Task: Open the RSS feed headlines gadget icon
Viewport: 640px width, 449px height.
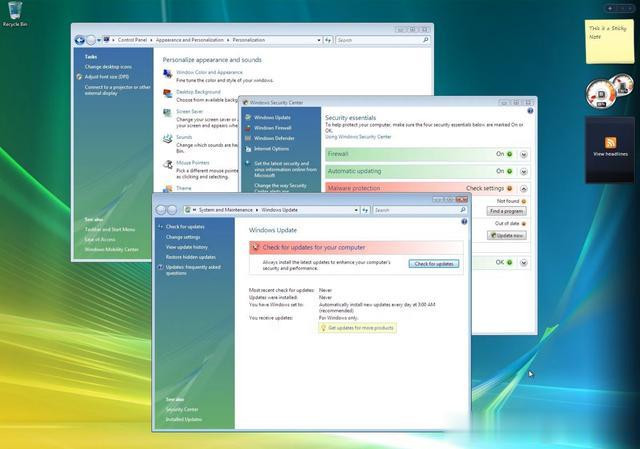Action: pyautogui.click(x=610, y=142)
